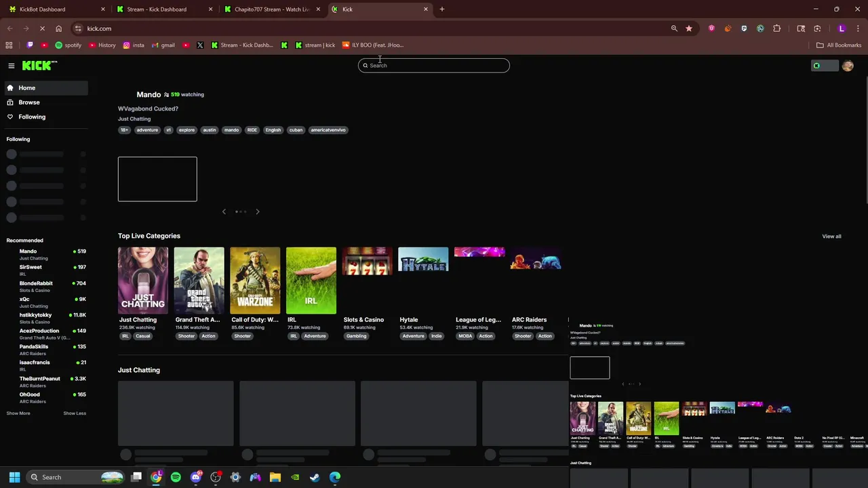
Task: Open the insta bookmark
Action: (134, 45)
